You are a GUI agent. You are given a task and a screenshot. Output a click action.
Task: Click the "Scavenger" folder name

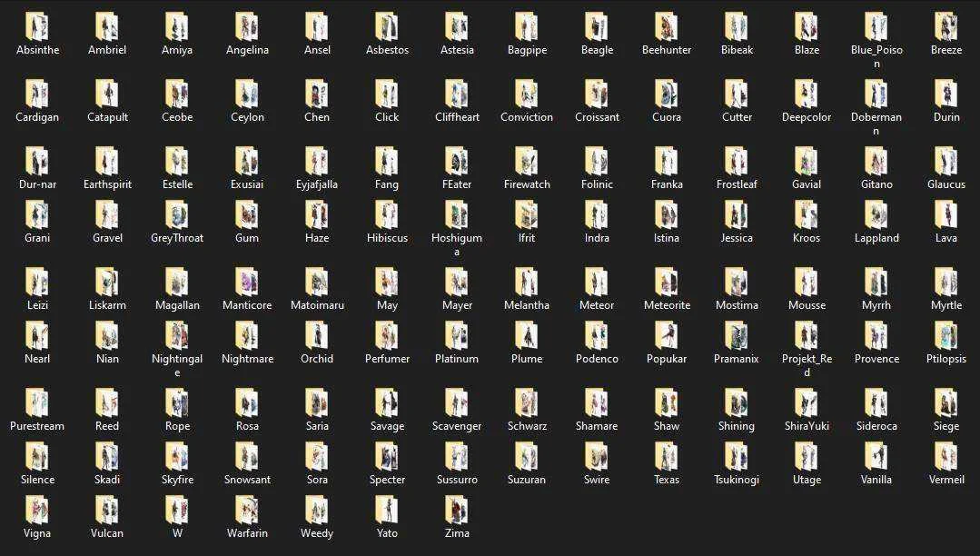[x=457, y=426]
